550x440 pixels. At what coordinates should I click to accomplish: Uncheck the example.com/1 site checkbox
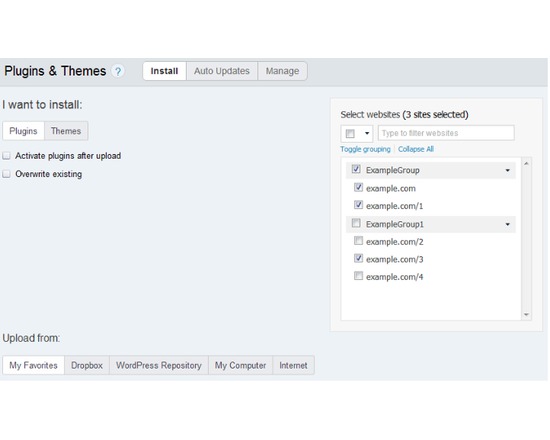point(358,205)
